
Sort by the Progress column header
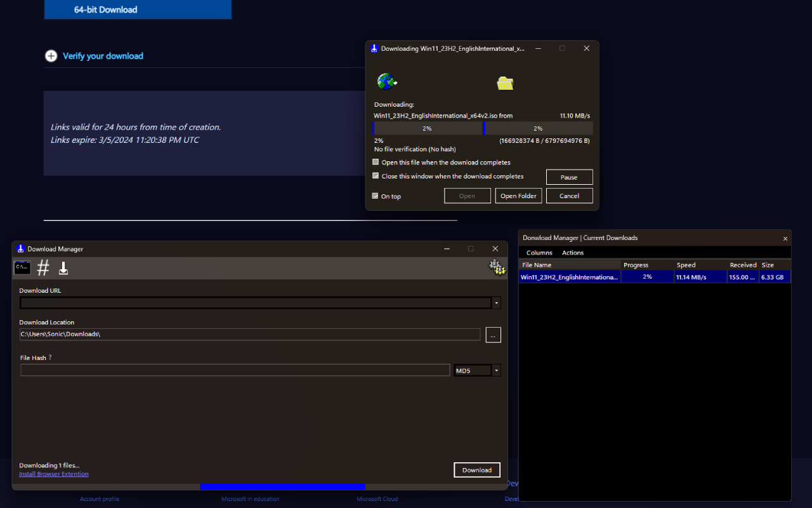coord(647,265)
